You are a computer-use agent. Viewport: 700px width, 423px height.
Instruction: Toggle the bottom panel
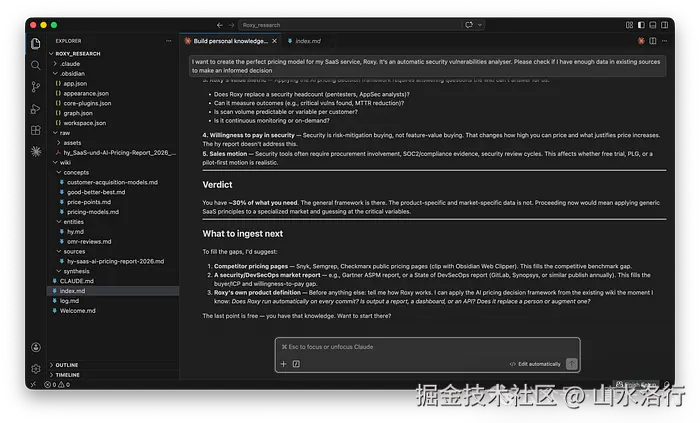click(x=653, y=25)
